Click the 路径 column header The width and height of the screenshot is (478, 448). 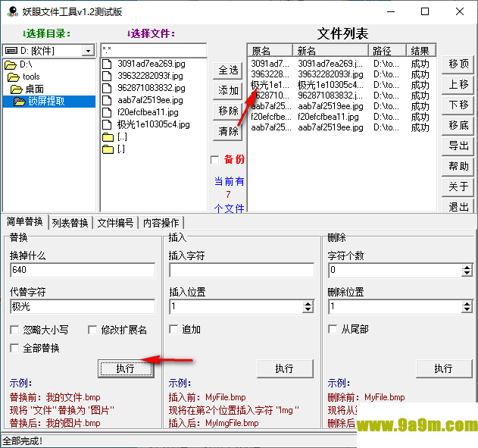tap(387, 51)
